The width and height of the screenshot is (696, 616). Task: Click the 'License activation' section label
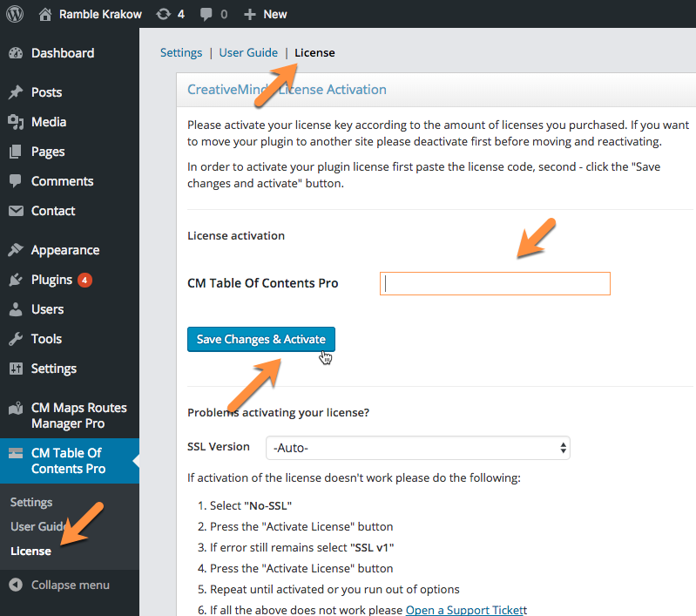pos(236,236)
